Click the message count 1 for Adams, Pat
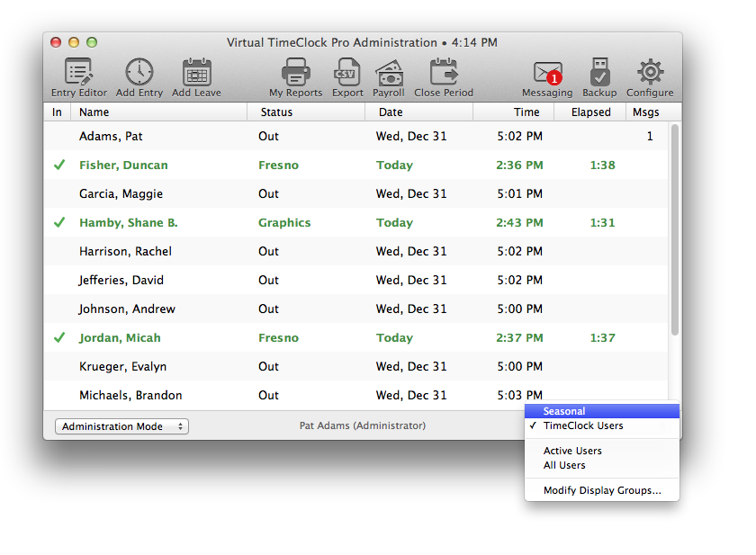 650,137
